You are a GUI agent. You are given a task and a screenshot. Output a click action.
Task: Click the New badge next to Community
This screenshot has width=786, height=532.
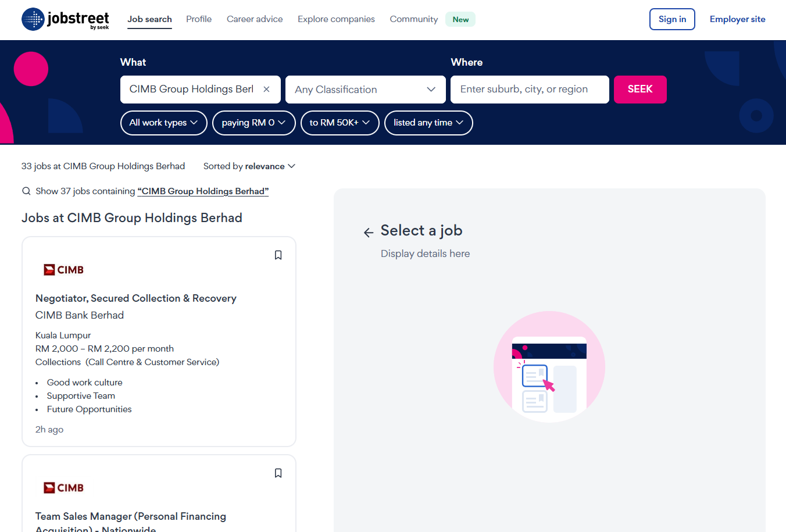460,19
